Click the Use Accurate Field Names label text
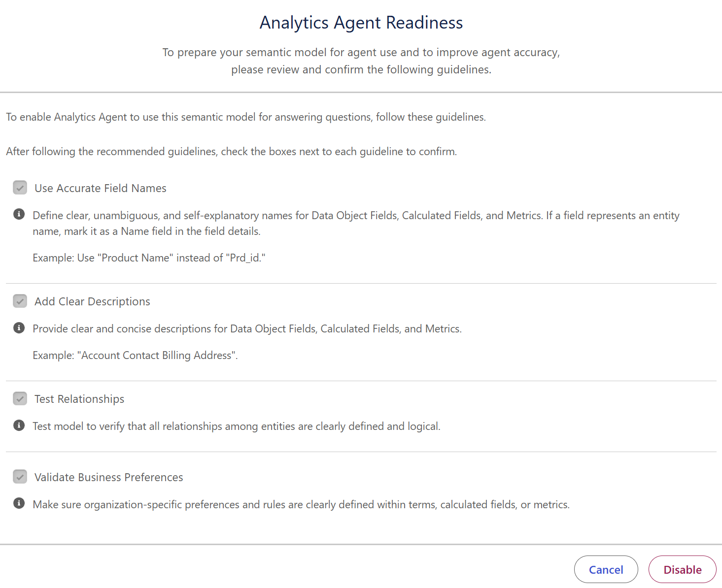Image resolution: width=722 pixels, height=588 pixels. [101, 188]
